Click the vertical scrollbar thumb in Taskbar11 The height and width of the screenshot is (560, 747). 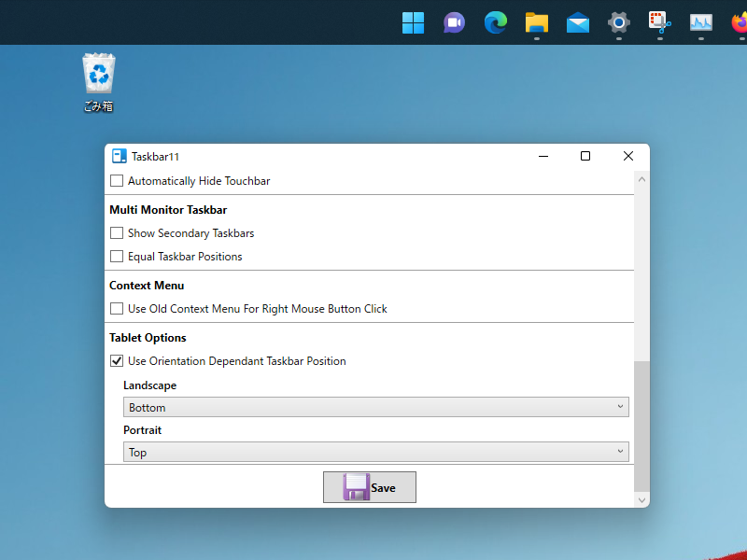click(641, 427)
